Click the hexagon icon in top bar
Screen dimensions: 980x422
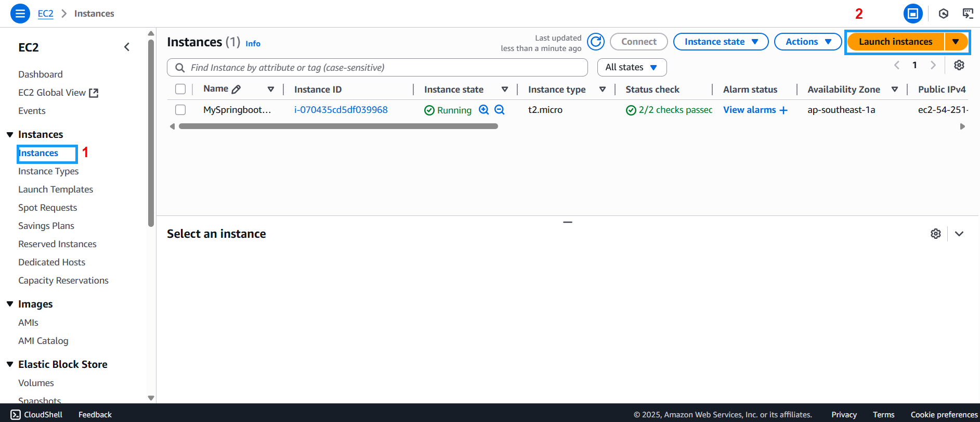click(944, 14)
